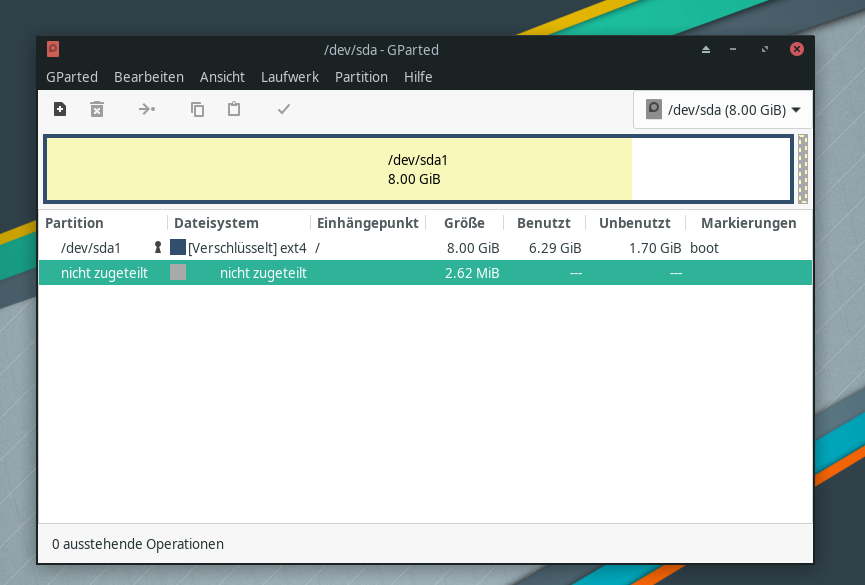Viewport: 865px width, 585px height.
Task: Click the '1.70 GiB' unused cell
Action: [x=655, y=248]
